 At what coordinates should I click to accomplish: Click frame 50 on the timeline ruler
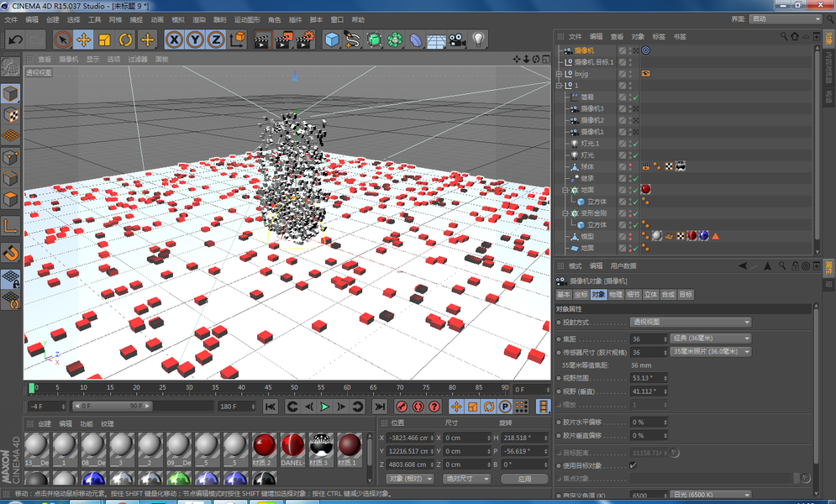click(x=294, y=388)
